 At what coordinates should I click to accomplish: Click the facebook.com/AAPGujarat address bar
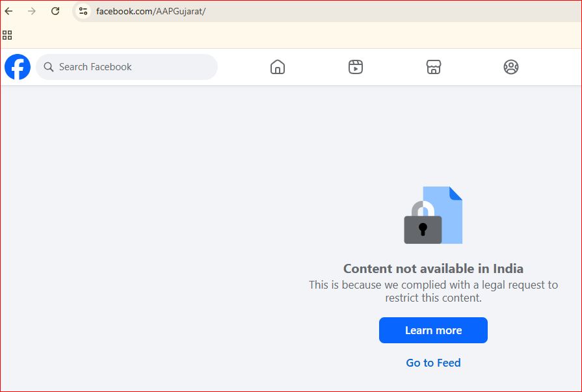[x=260, y=11]
